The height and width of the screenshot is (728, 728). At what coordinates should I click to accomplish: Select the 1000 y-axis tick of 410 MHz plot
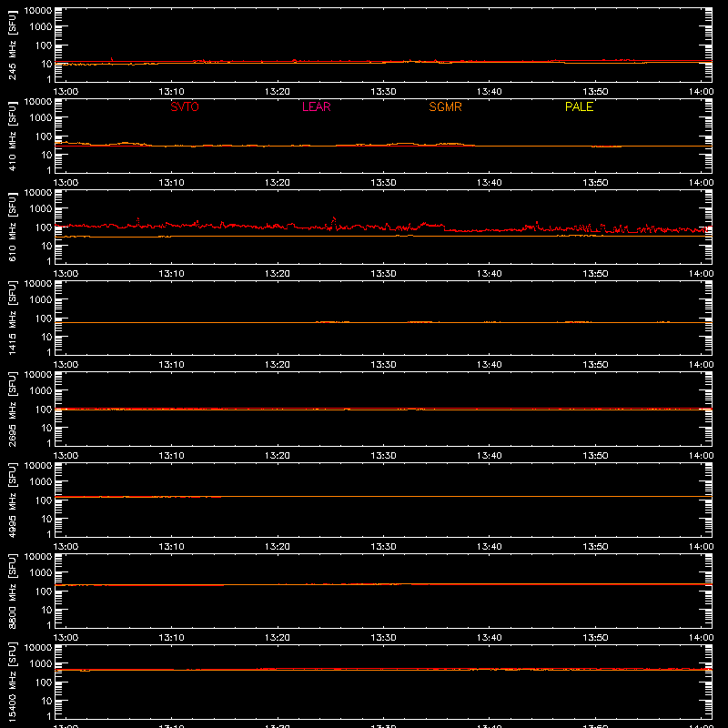(x=41, y=118)
